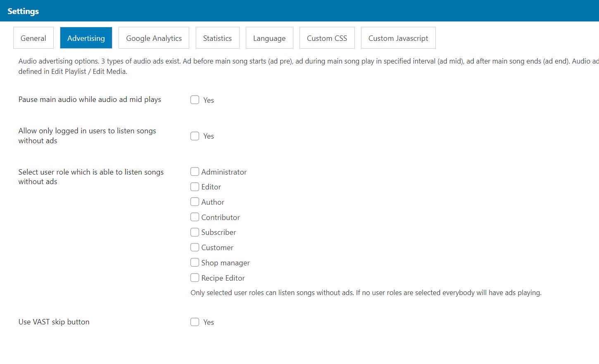Screen dimensions: 599x364
Task: Select the Shop manager role checkbox
Action: (x=195, y=262)
